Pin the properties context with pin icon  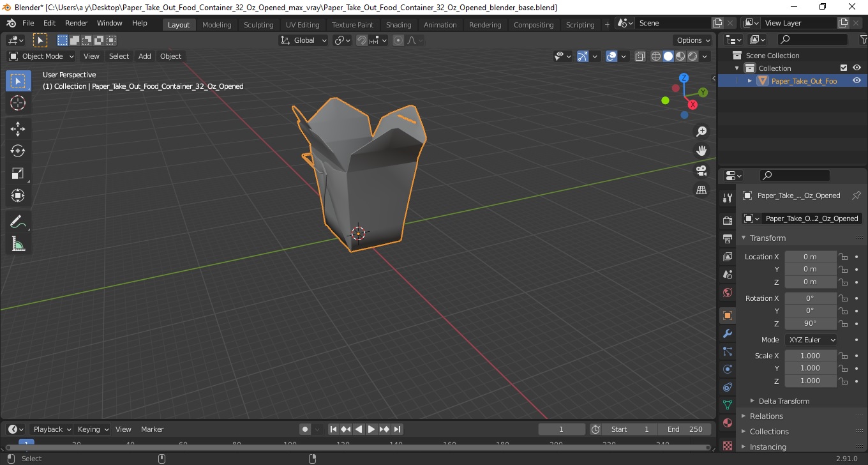857,195
